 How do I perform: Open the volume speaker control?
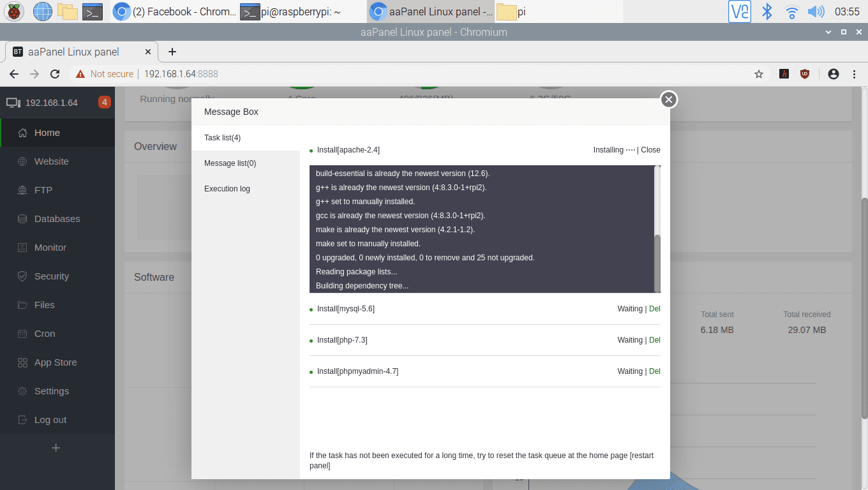coord(816,11)
